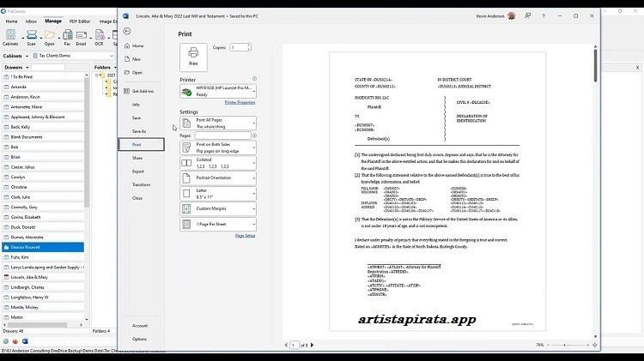Click the feedback icon in Word title bar
This screenshot has height=361, width=644.
[528, 15]
